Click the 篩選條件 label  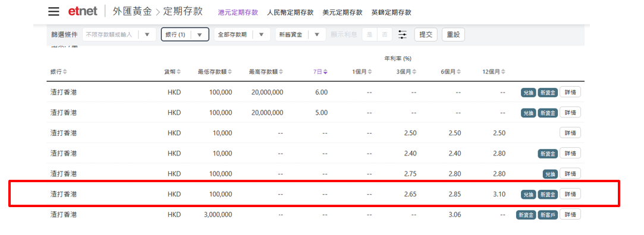64,35
